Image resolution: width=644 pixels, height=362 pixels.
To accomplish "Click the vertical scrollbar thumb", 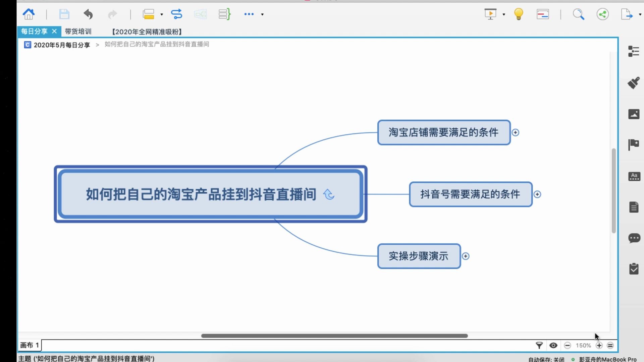I will [614, 190].
